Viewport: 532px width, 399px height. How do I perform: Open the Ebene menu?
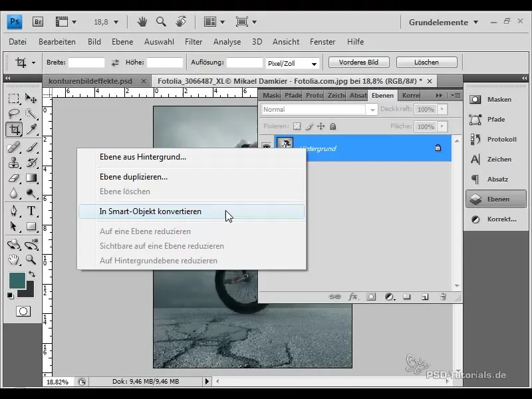[122, 42]
